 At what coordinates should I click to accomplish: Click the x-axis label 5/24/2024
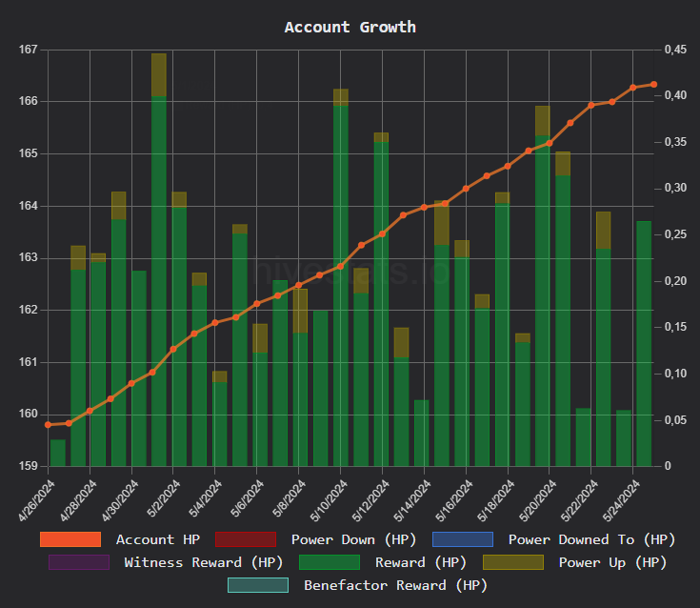point(621,500)
